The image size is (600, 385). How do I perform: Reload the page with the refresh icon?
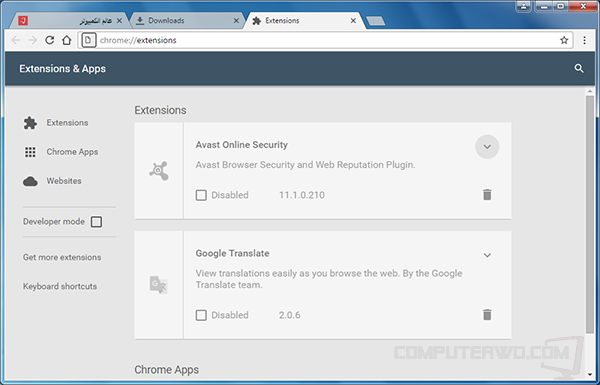click(x=49, y=40)
